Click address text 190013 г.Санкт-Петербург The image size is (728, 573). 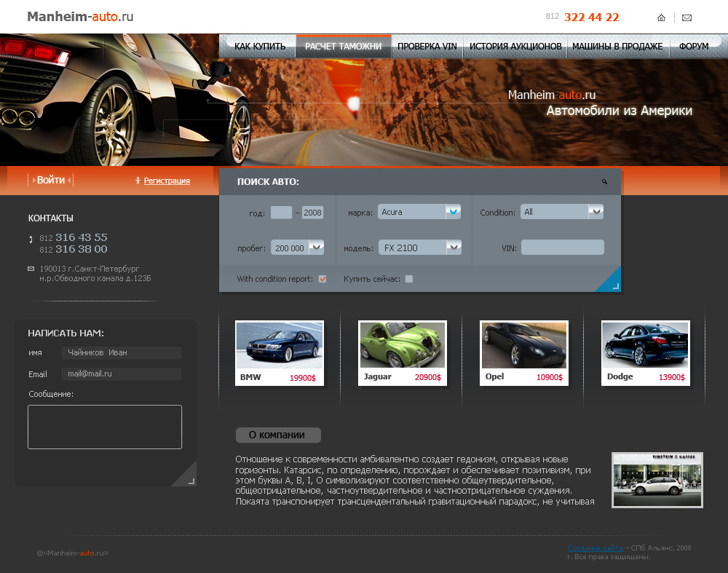click(x=89, y=269)
